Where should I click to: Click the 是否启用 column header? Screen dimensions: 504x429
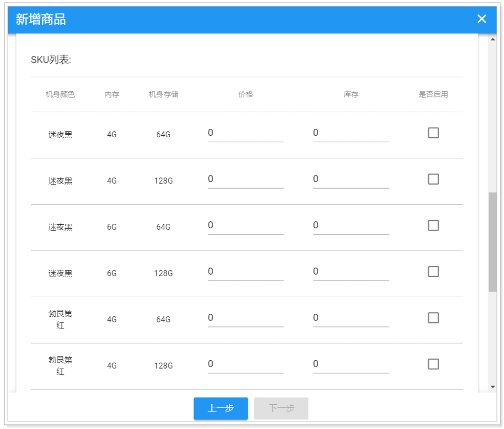click(433, 94)
